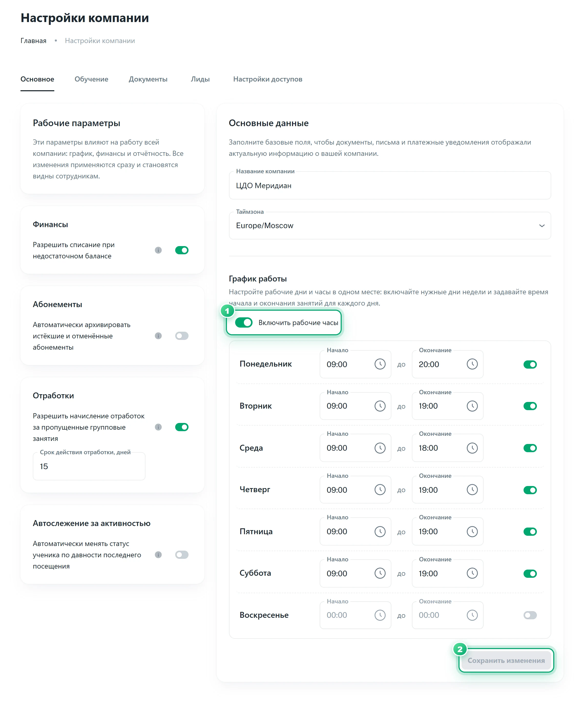This screenshot has width=584, height=728.
Task: Show info tooltip for Отработки setting
Action: point(158,427)
